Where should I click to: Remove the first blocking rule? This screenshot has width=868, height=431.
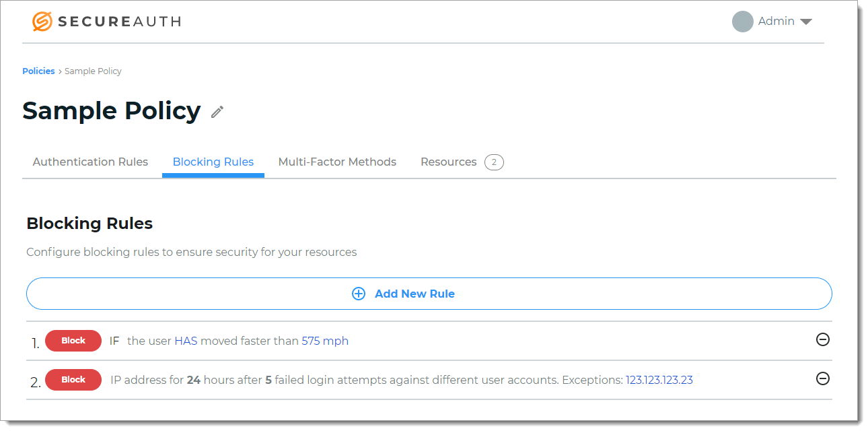click(822, 340)
